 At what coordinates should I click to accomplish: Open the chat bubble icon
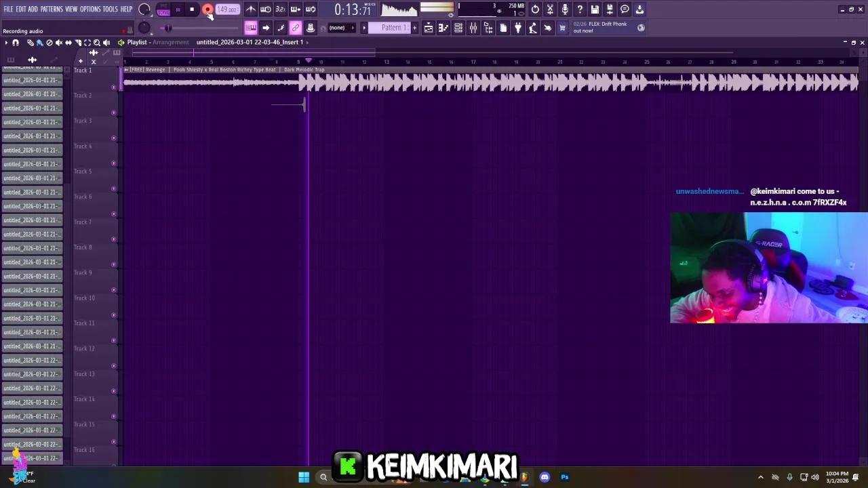point(625,9)
